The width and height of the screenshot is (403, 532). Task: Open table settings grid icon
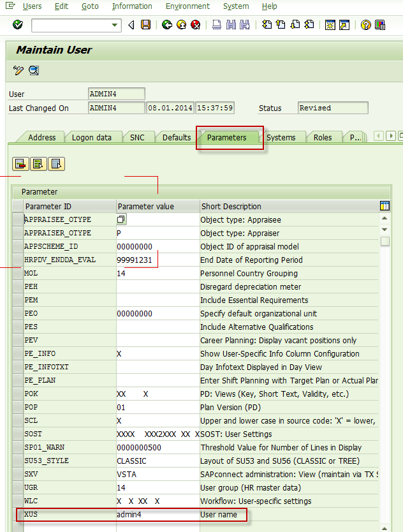click(x=385, y=206)
